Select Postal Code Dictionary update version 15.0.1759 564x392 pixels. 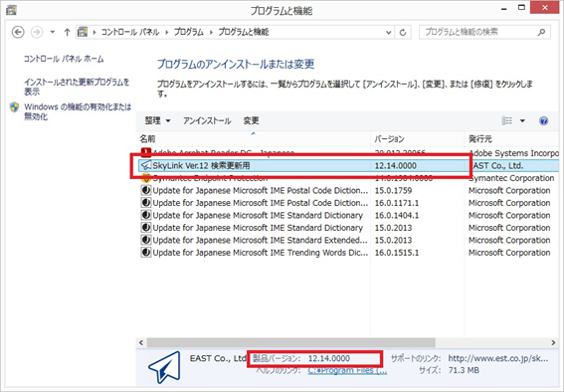coord(349,191)
